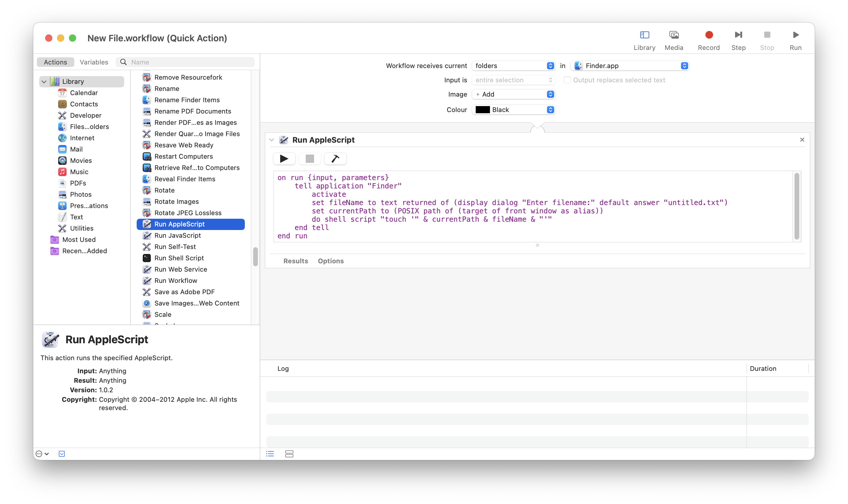This screenshot has height=504, width=848.
Task: Select the Run JavaScript action
Action: pos(190,235)
